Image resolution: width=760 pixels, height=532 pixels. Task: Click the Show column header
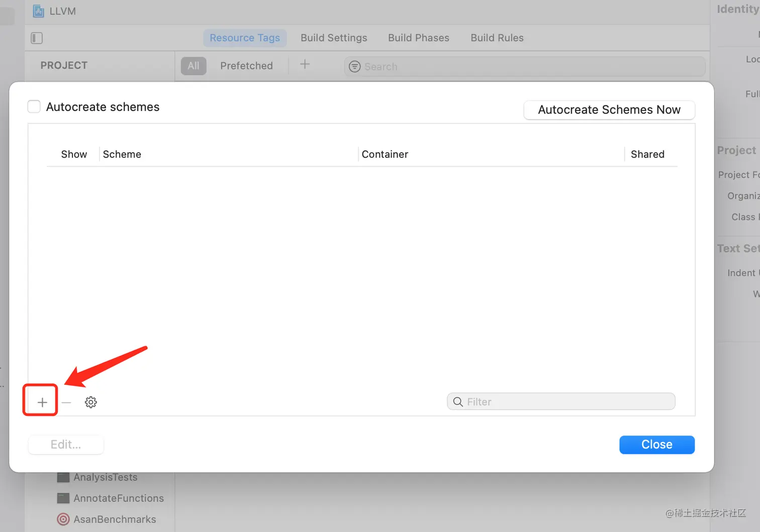(74, 154)
